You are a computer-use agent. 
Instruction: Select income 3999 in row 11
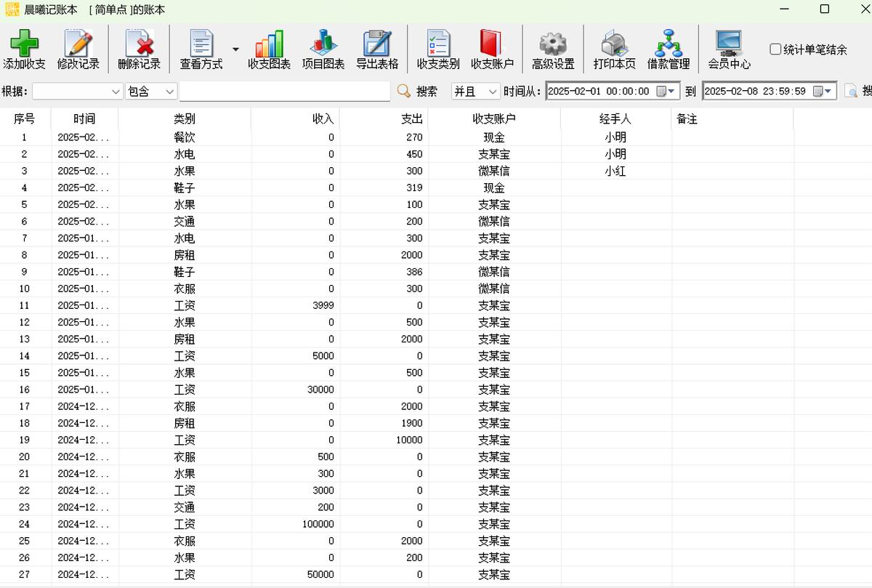[323, 305]
